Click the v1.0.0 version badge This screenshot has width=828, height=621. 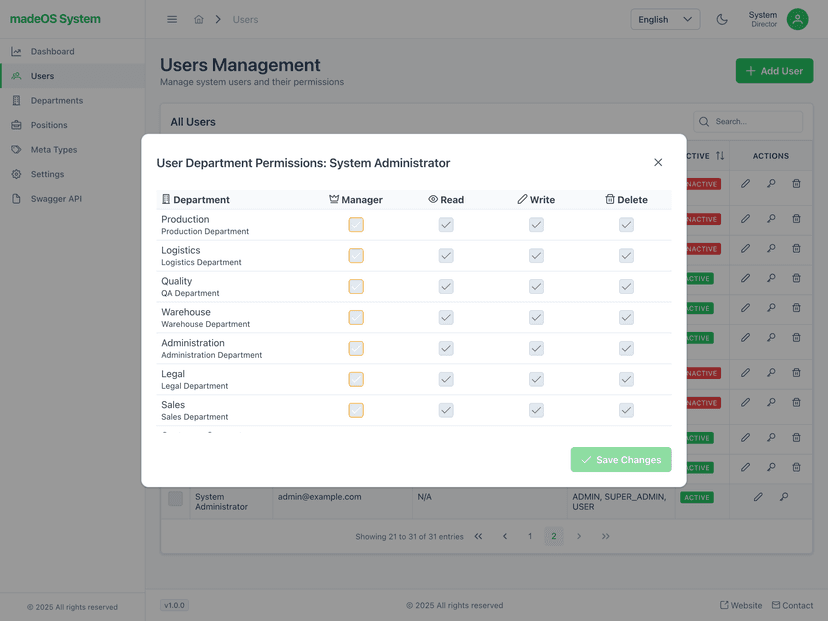pyautogui.click(x=174, y=605)
